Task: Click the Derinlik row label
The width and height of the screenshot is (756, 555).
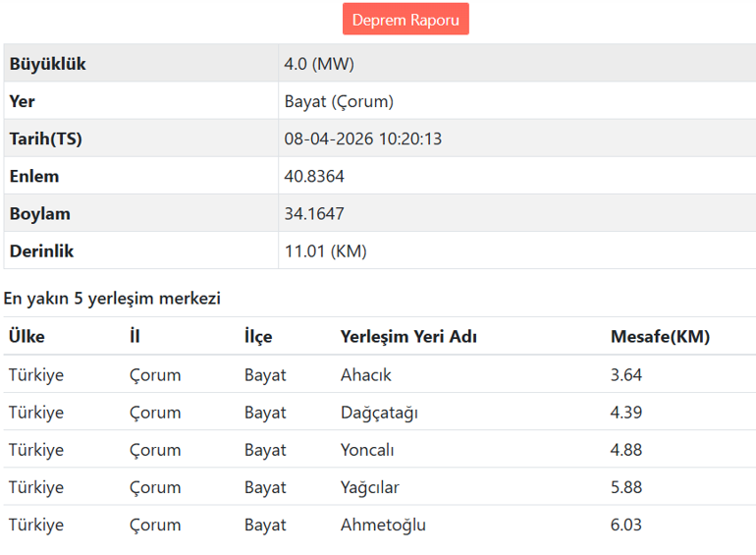Action: (42, 251)
